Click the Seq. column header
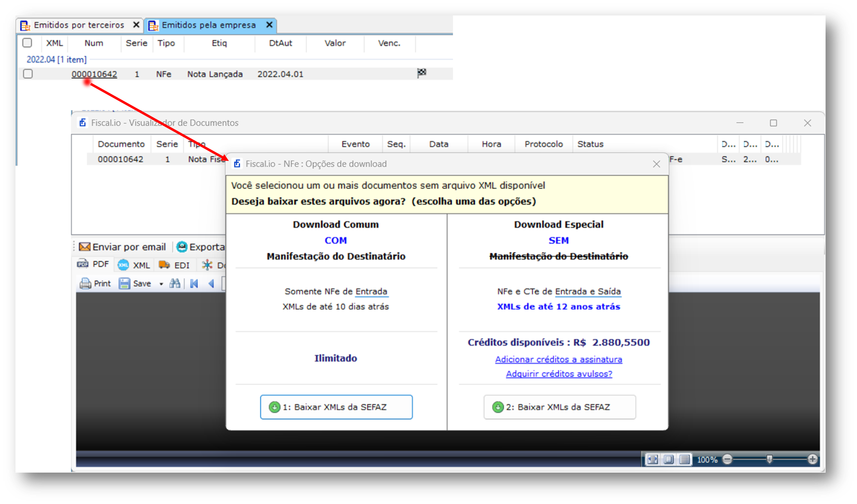Image resolution: width=857 pixels, height=504 pixels. pyautogui.click(x=397, y=144)
